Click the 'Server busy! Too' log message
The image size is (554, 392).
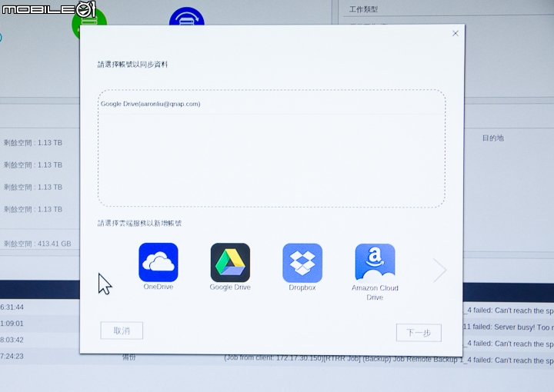[x=508, y=327]
